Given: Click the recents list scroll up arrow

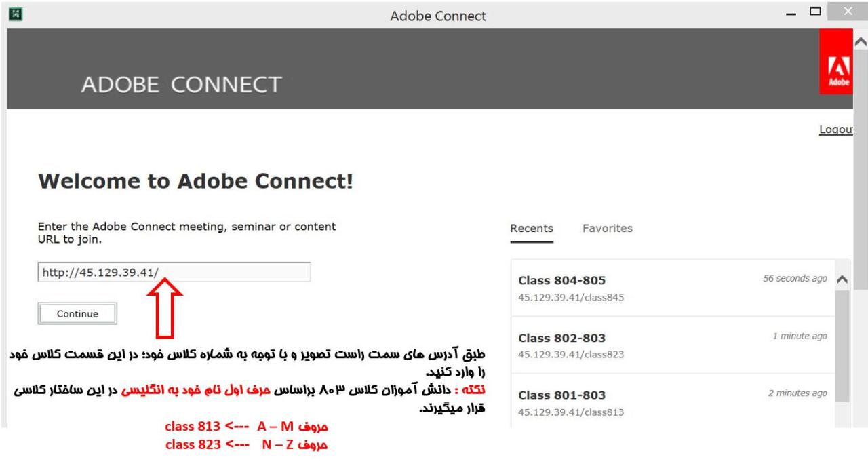Looking at the screenshot, I should point(843,279).
